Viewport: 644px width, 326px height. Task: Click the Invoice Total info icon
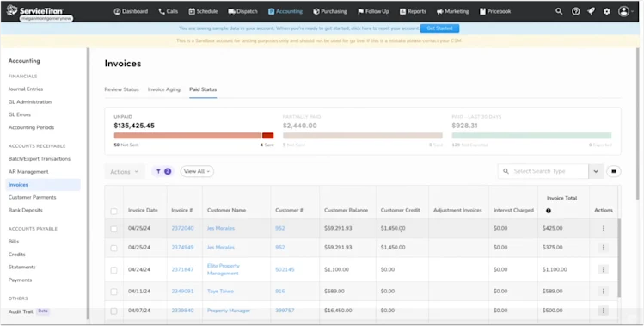[x=549, y=211]
